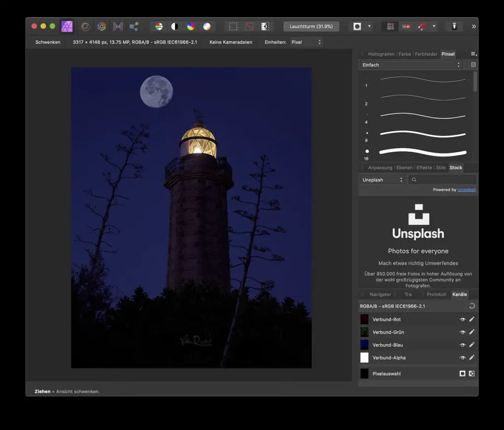Toggle the grid display icon

390,27
